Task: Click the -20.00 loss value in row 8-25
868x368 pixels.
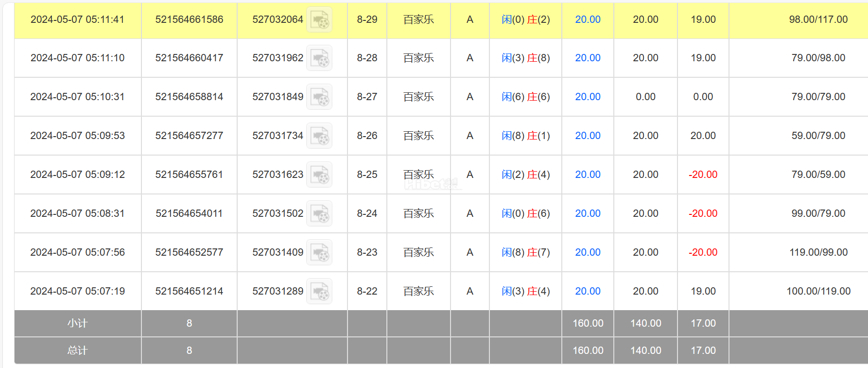Action: click(703, 175)
